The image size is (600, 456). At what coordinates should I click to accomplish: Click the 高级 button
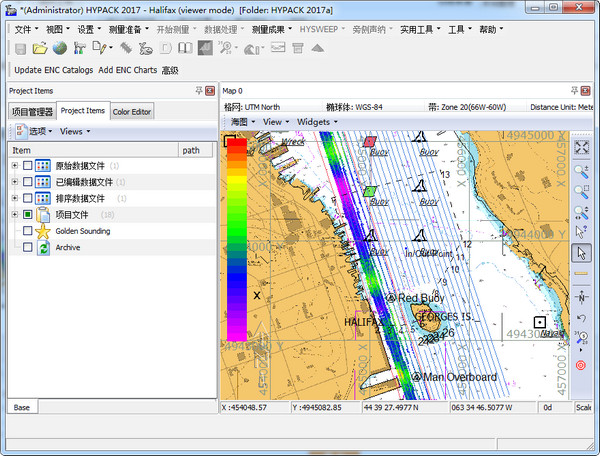(170, 70)
